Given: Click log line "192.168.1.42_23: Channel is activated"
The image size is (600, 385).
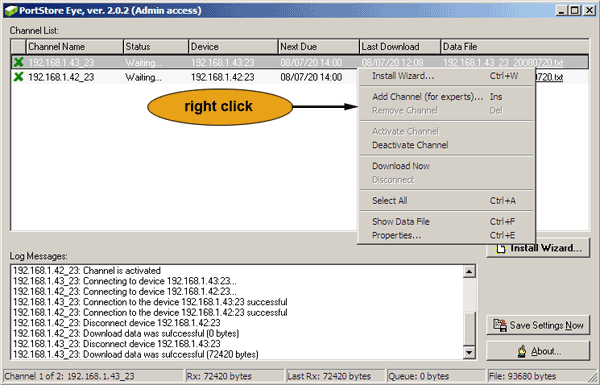Looking at the screenshot, I should 87,271.
